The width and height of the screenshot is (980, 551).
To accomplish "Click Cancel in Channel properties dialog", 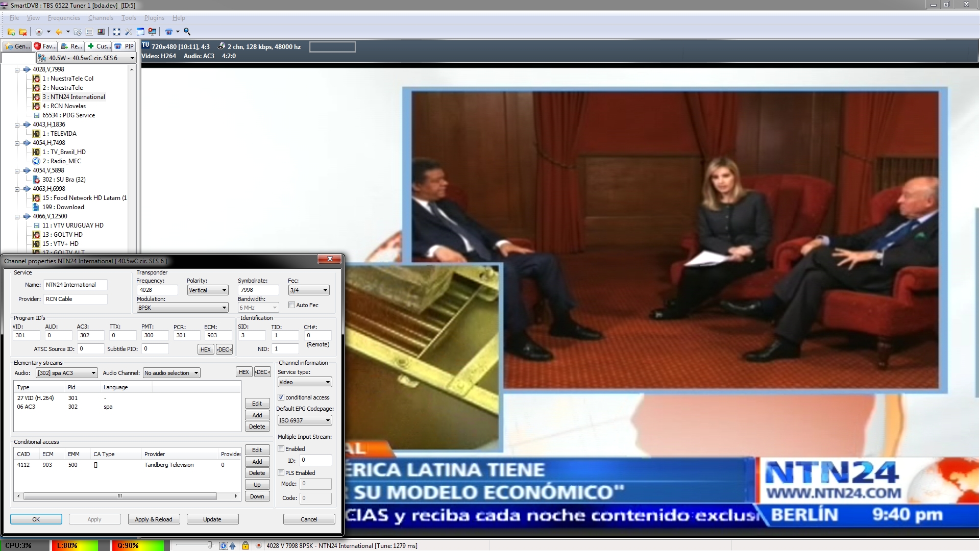I will pos(309,519).
